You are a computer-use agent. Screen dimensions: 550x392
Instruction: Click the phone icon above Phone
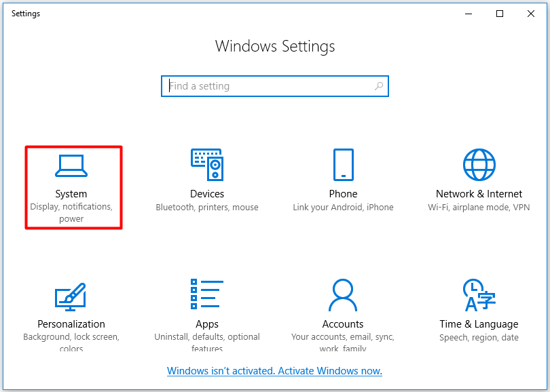(x=343, y=164)
